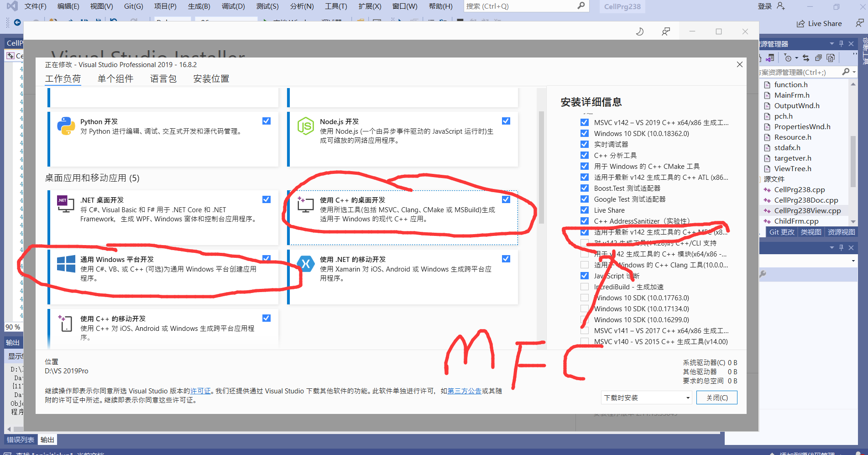Viewport: 868px width, 455px height.
Task: Click the Solution Explorer vertical scrollbar thumb
Action: tap(853, 162)
